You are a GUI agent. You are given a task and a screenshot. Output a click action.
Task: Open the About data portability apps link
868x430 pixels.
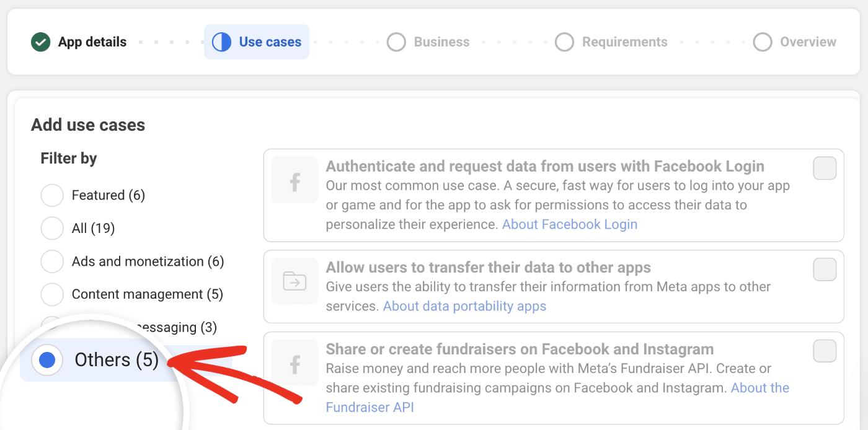464,306
